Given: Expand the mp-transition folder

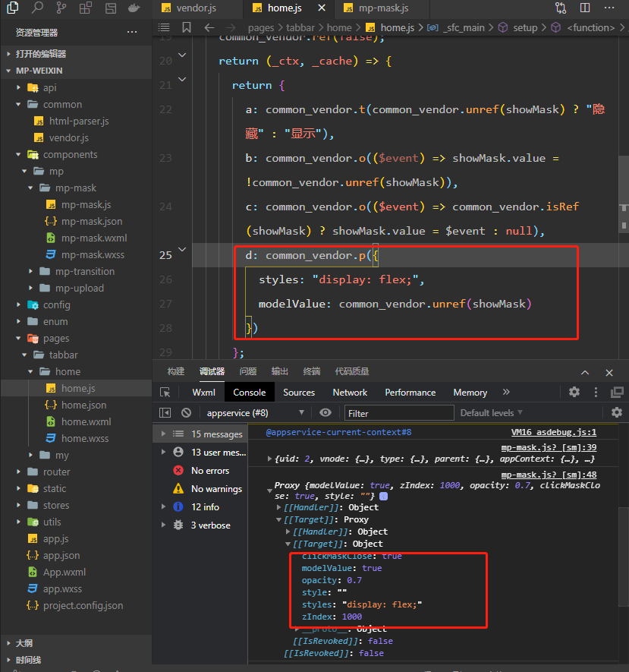Looking at the screenshot, I should coord(84,271).
